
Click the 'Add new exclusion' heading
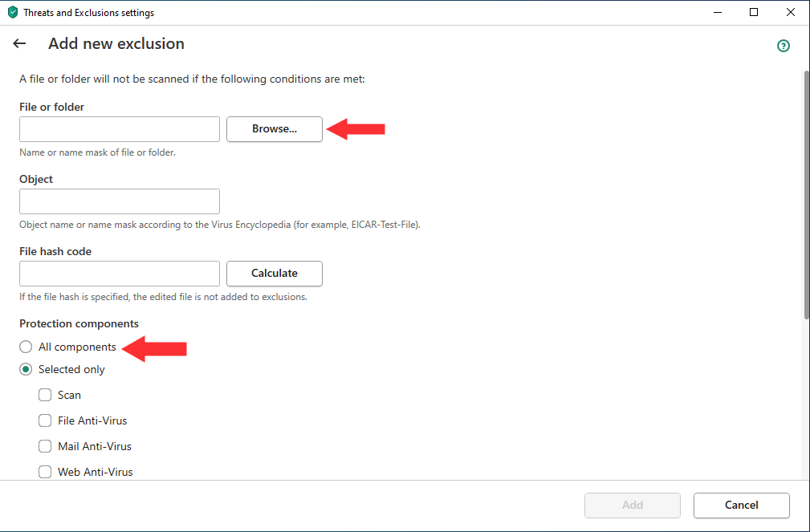pyautogui.click(x=116, y=44)
